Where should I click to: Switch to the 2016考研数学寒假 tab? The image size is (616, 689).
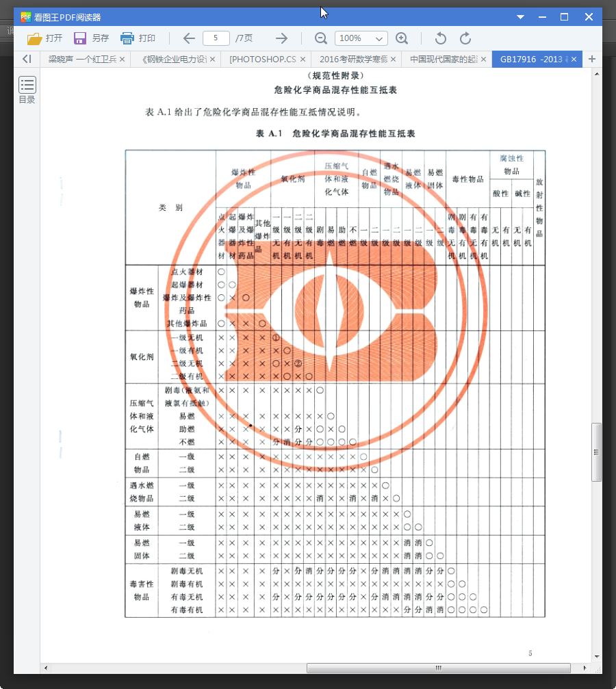point(353,60)
